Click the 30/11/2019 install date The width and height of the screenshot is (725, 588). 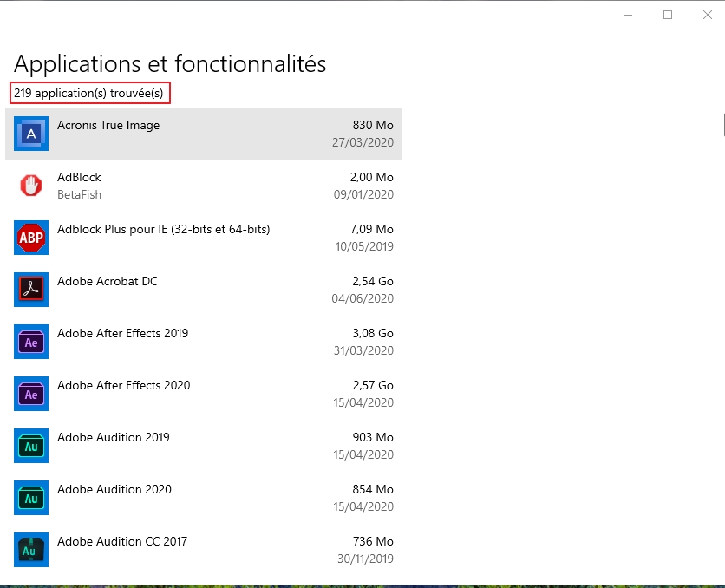tap(365, 559)
